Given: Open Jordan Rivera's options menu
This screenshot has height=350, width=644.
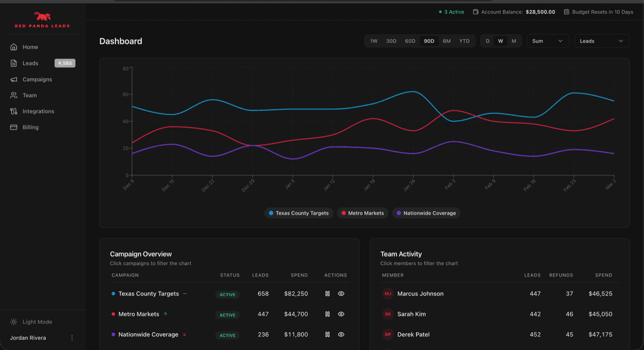Looking at the screenshot, I should point(72,338).
